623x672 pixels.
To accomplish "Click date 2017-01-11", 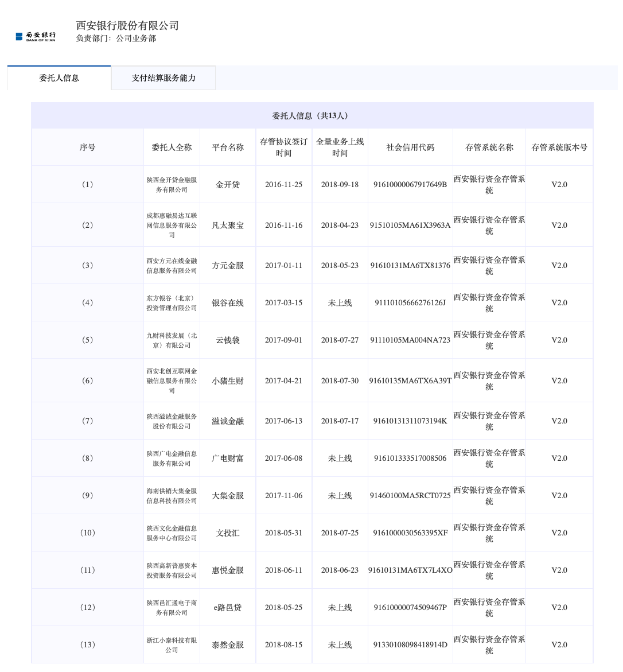I will coord(283,266).
